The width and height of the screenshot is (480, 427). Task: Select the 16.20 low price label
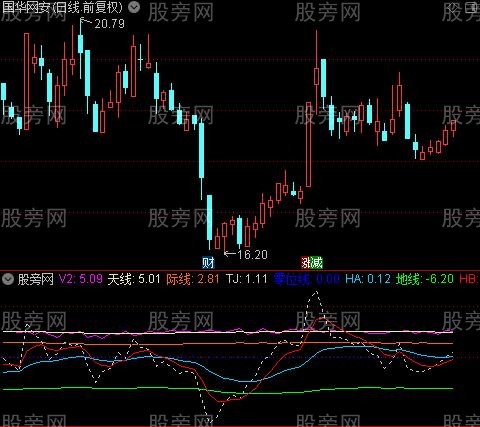252,255
